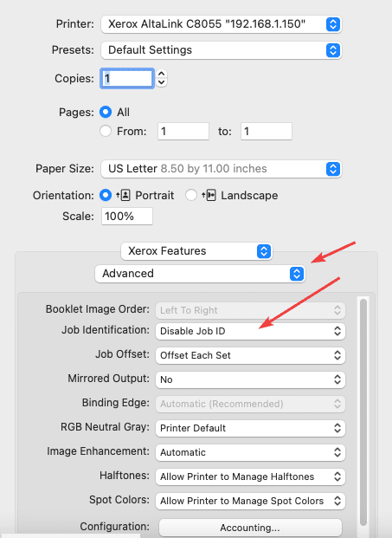Open the Job Identification dropdown
This screenshot has width=392, height=538.
[250, 331]
